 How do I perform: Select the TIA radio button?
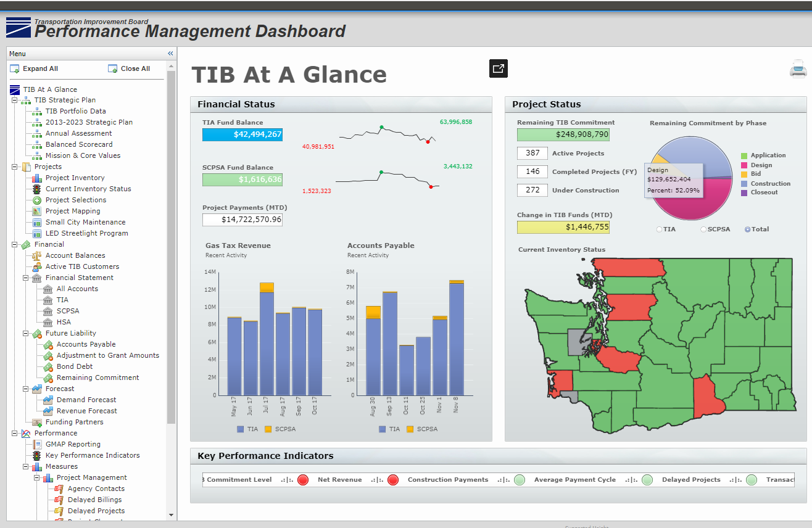659,229
